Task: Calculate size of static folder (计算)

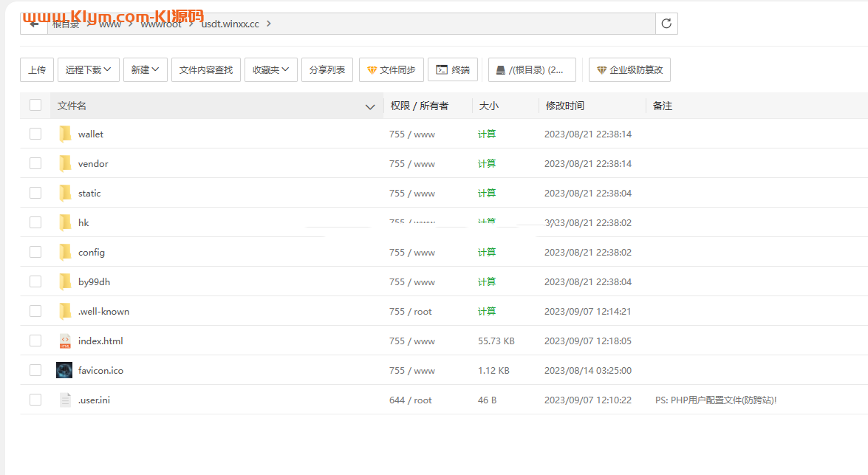Action: (487, 194)
